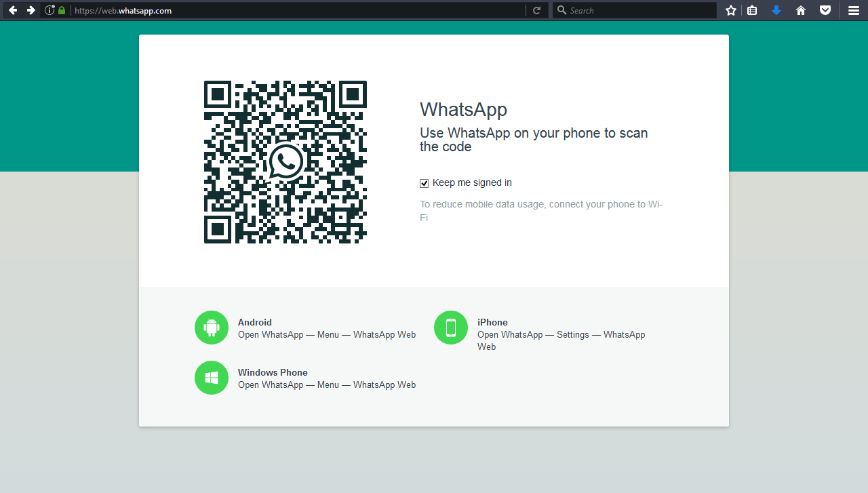Open Pocket with the pocket icon
The image size is (868, 493).
[x=825, y=10]
